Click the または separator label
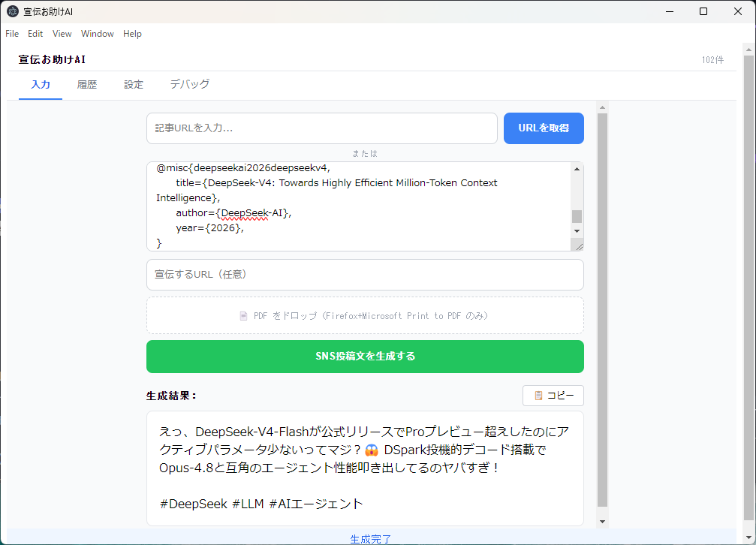756x545 pixels. [x=365, y=153]
